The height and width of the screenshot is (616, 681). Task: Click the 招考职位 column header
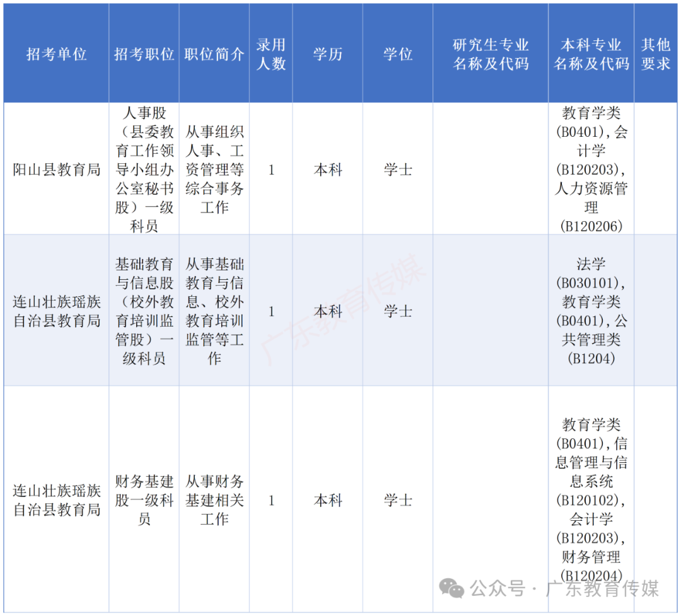pos(144,54)
